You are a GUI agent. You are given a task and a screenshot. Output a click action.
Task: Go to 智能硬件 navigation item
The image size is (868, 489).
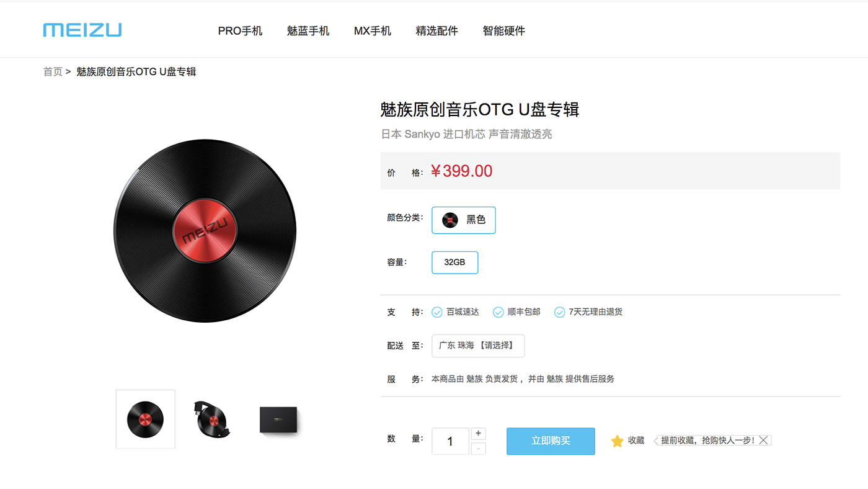pyautogui.click(x=503, y=31)
